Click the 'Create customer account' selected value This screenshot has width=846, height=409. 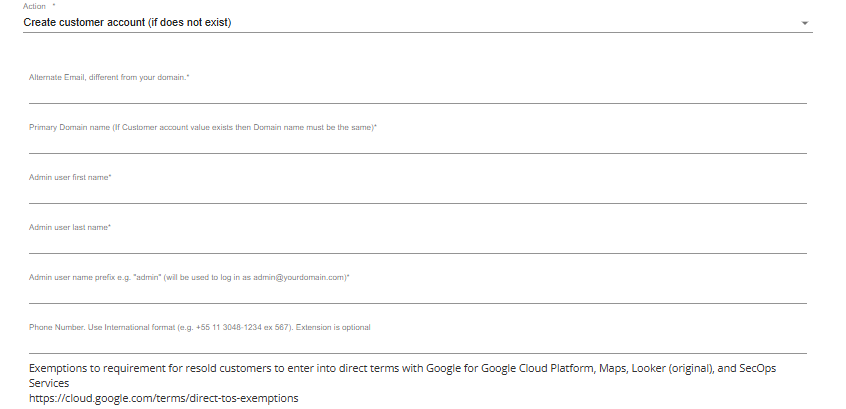[x=127, y=23]
